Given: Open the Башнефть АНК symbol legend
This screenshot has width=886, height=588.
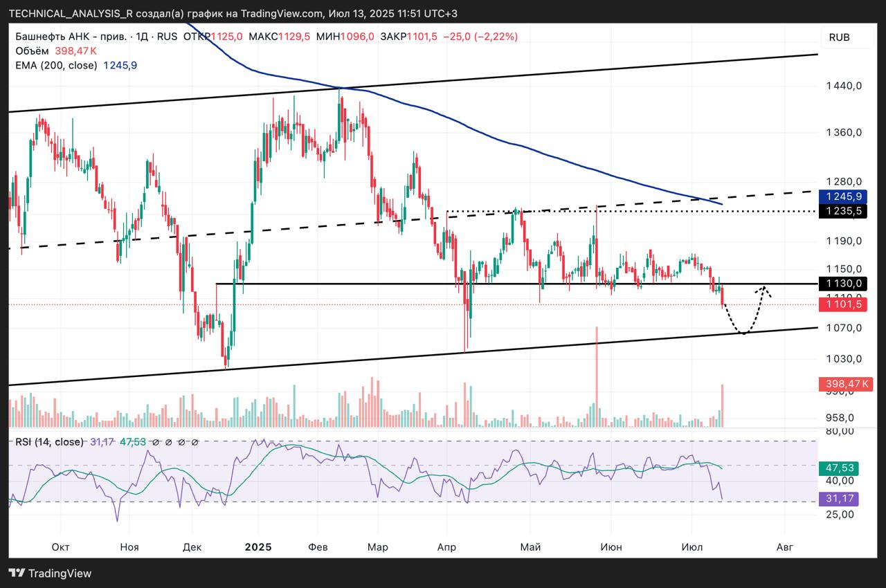Looking at the screenshot, I should (x=71, y=37).
